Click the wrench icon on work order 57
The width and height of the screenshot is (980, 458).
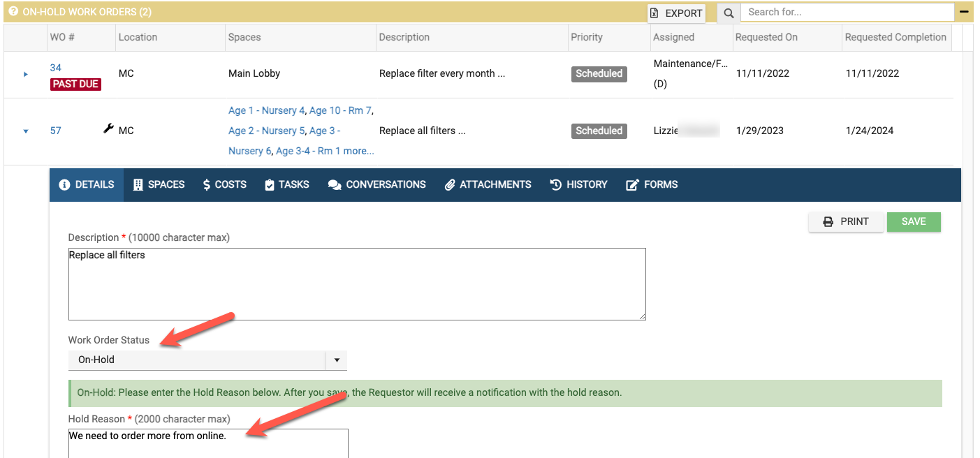[x=108, y=129]
